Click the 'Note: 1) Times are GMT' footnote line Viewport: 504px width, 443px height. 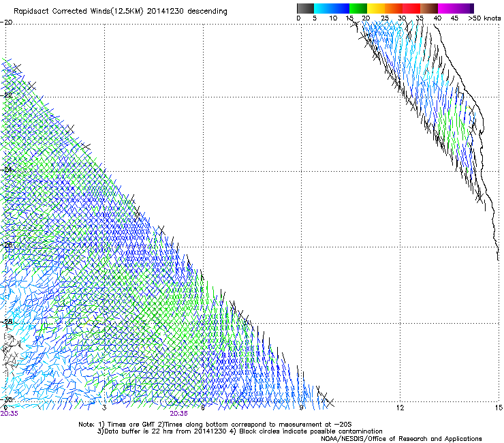215,425
